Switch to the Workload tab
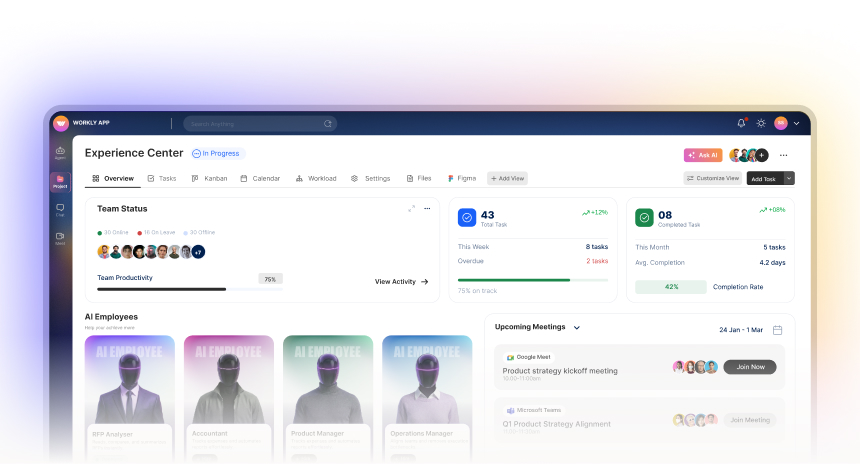The height and width of the screenshot is (464, 860). pyautogui.click(x=316, y=178)
